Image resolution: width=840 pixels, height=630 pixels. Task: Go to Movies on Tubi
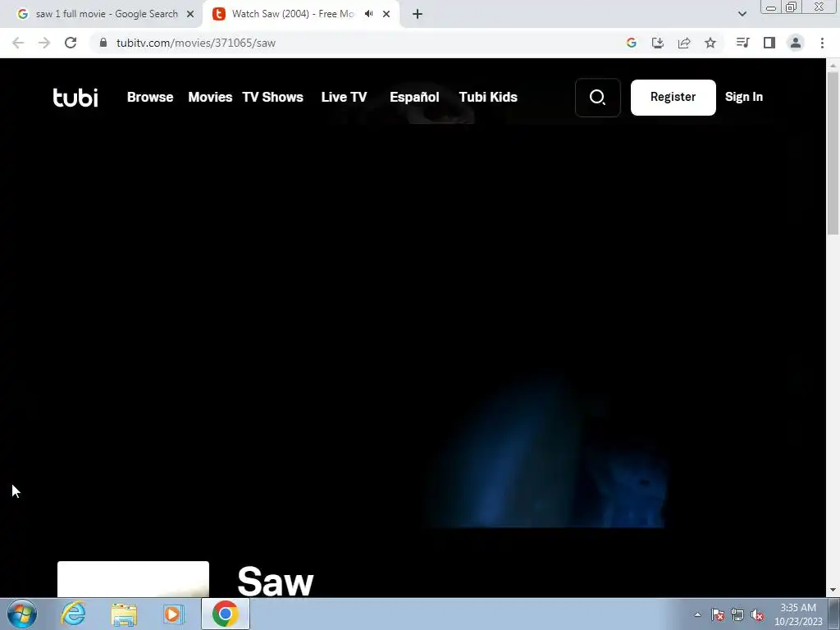coord(210,97)
